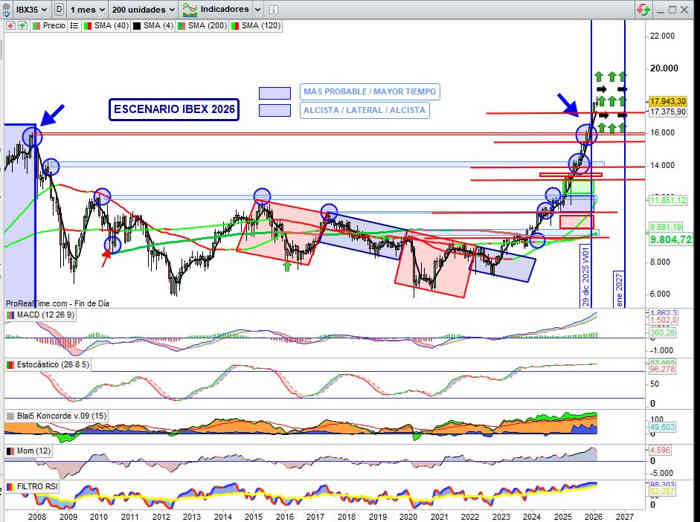Click the icon left of the IBX35 ticker
700x522 pixels.
(x=6, y=7)
